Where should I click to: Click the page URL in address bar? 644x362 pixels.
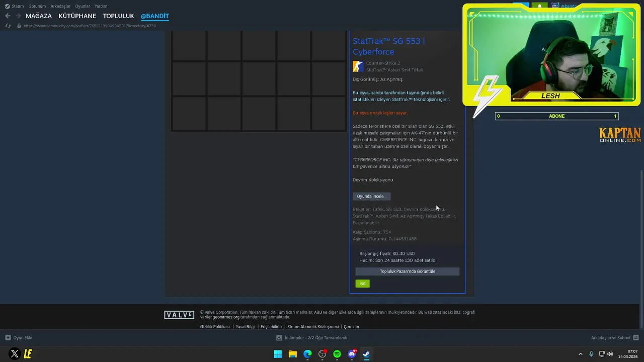(90, 26)
